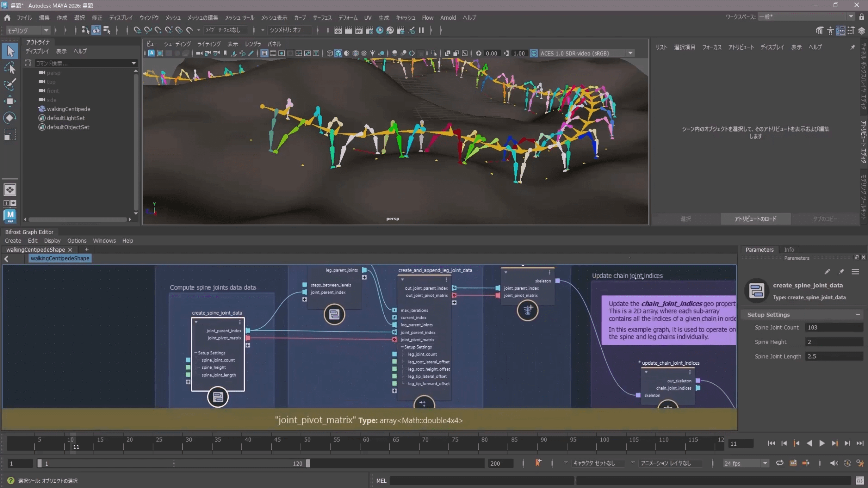
Task: Open the ファイル menu
Action: (x=24, y=17)
